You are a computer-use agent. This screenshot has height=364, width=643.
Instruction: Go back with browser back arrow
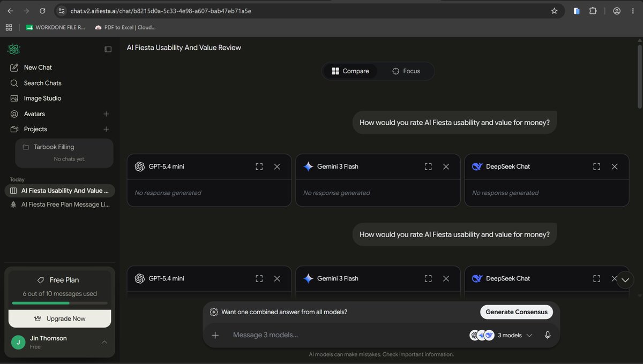coord(10,11)
